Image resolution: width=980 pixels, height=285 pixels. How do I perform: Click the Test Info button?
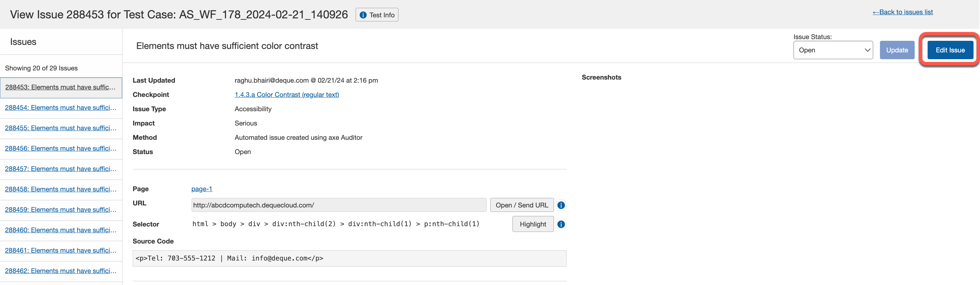377,15
